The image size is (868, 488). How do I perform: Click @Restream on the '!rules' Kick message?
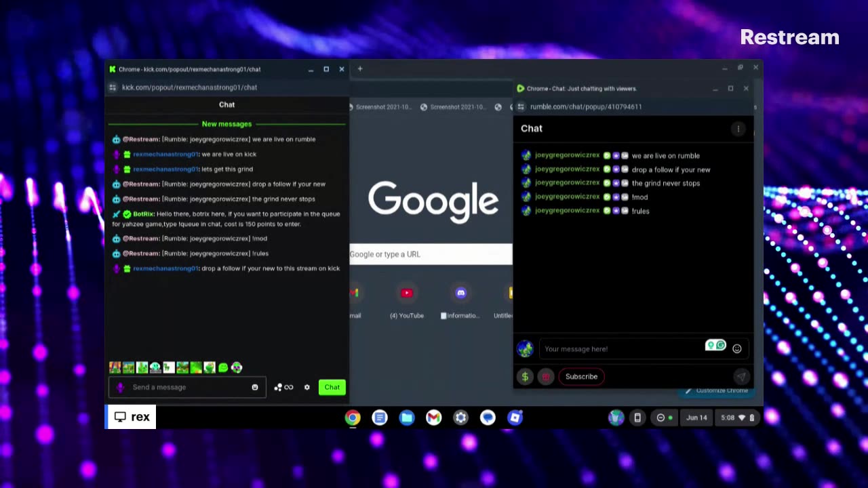(x=140, y=253)
